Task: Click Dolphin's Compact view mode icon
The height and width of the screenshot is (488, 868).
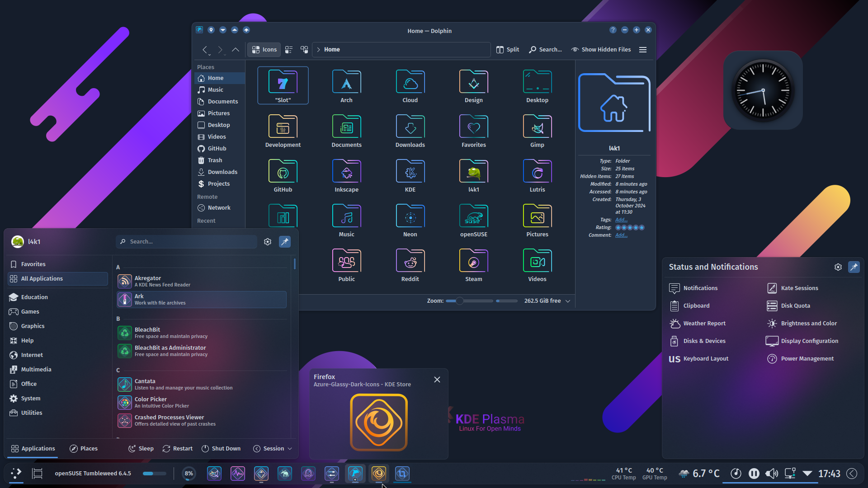Action: [x=289, y=50]
